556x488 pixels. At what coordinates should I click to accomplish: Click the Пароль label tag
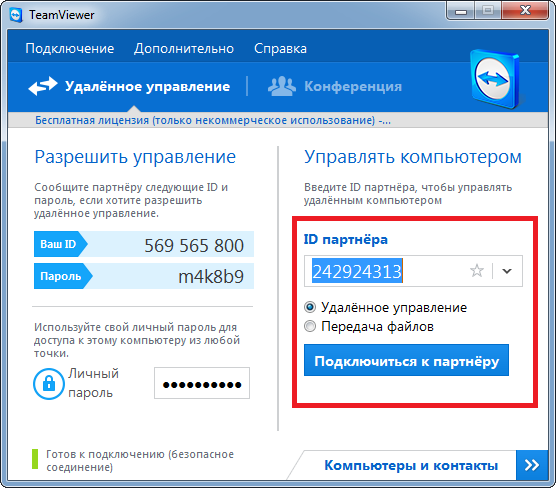tap(63, 276)
